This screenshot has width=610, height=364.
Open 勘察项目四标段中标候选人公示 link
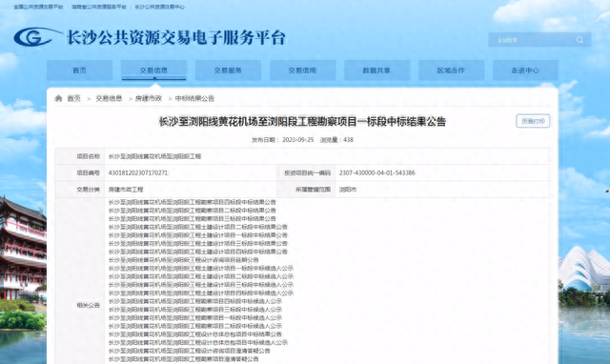click(x=194, y=301)
